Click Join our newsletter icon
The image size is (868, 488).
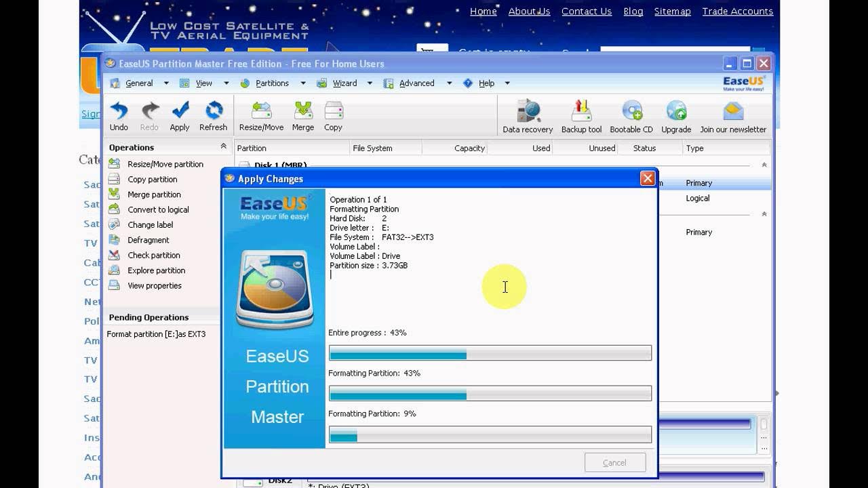coord(733,111)
